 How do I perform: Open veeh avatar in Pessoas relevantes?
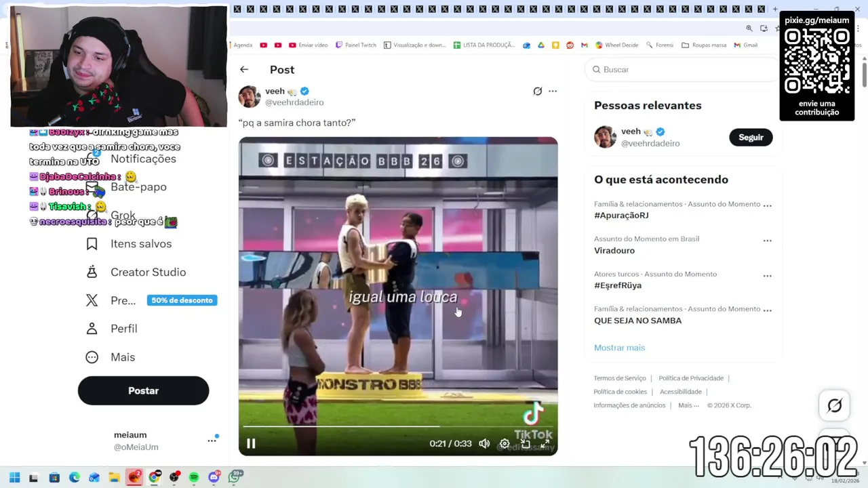[605, 137]
